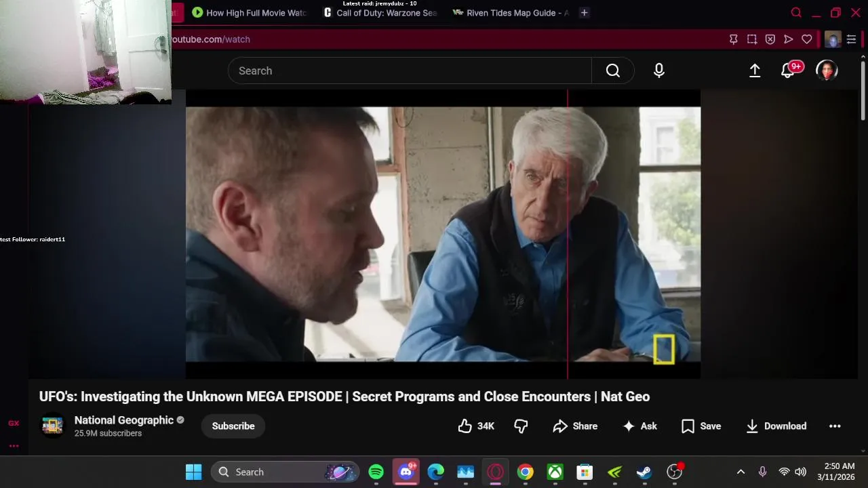The image size is (868, 488).
Task: Click the ad blocker shield icon
Action: point(770,39)
